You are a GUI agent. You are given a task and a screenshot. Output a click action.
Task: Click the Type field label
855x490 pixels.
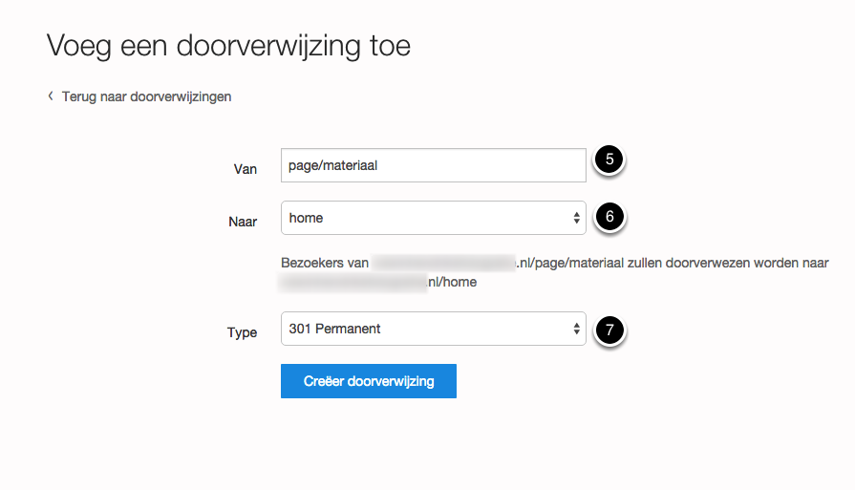coord(242,332)
